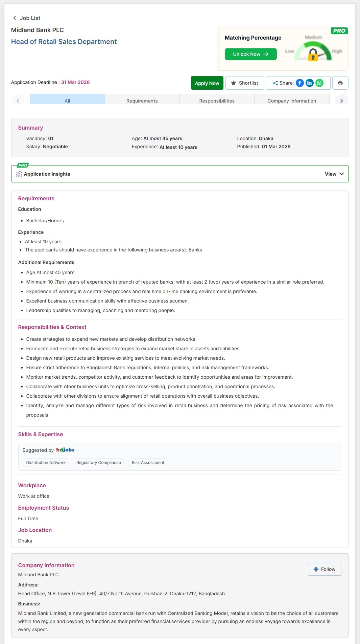This screenshot has height=644, width=360.
Task: Click the Application Insights chart icon
Action: 19,174
